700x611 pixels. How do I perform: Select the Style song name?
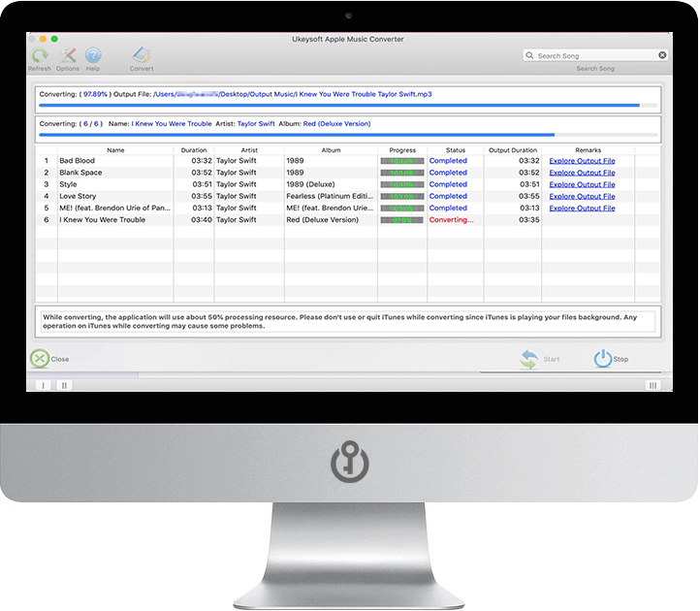(68, 184)
